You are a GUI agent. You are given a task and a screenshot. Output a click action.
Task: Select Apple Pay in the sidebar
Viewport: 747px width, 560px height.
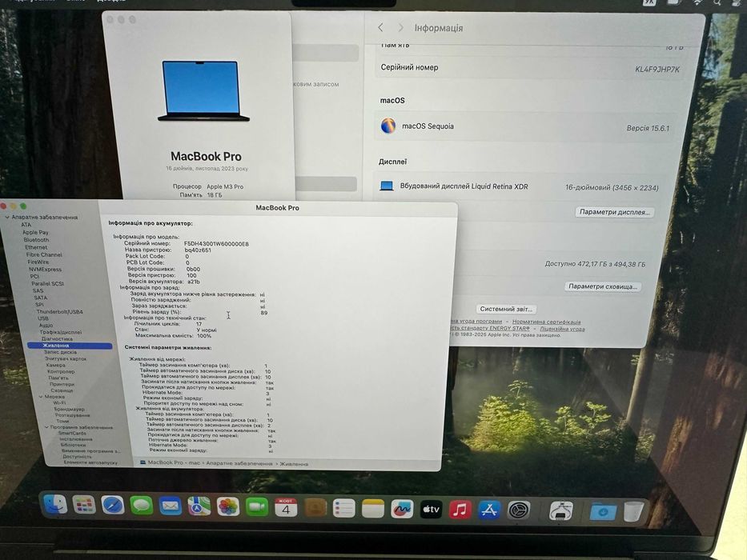coord(35,232)
